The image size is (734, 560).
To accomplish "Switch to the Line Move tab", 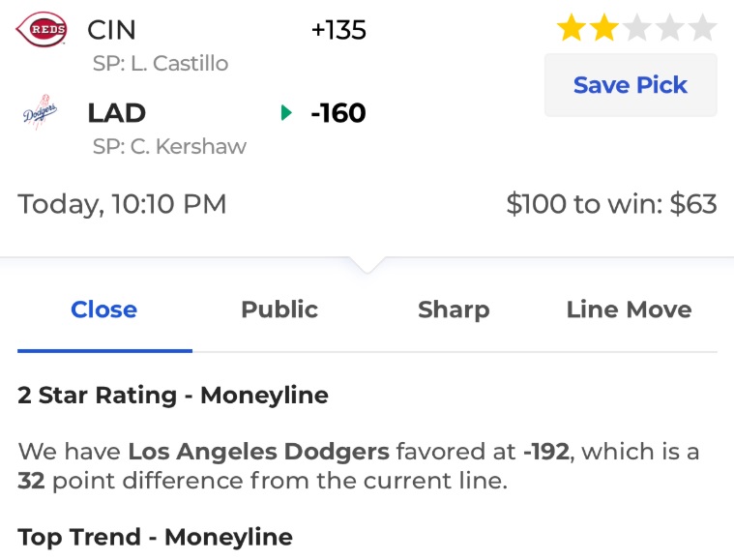I will click(630, 309).
